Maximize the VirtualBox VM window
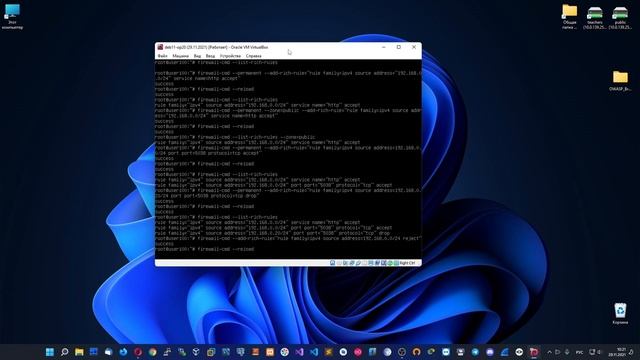 399,47
